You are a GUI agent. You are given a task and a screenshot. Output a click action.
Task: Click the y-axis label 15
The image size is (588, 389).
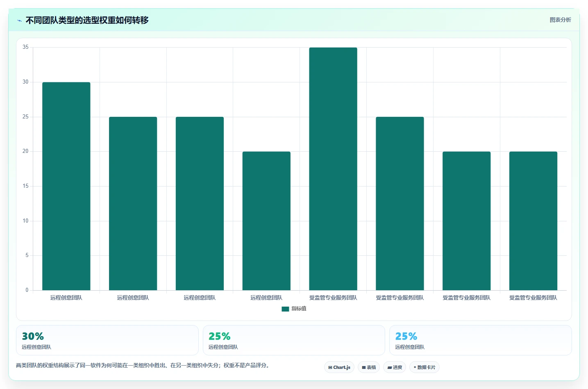click(x=25, y=186)
